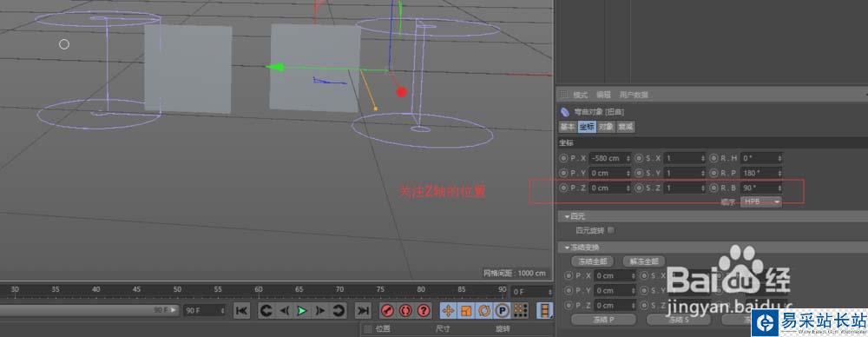Toggle scale keyframe recording icon
Image resolution: width=868 pixels, height=337 pixels.
466,310
